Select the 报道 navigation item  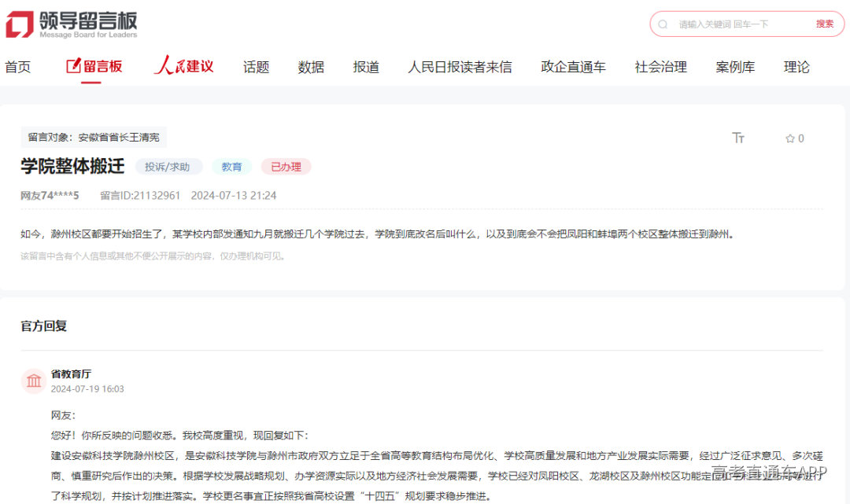click(365, 68)
